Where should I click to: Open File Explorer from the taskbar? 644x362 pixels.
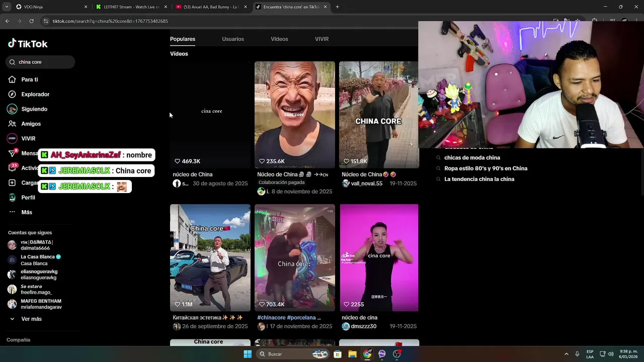click(352, 354)
